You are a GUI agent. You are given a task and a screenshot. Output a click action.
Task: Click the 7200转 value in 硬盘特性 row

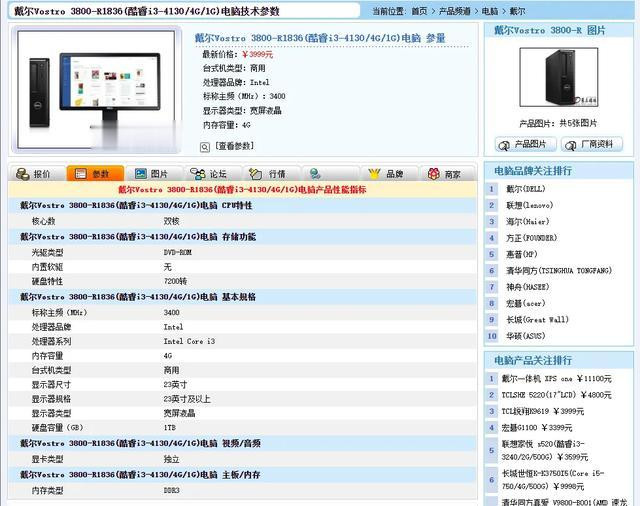(x=176, y=281)
